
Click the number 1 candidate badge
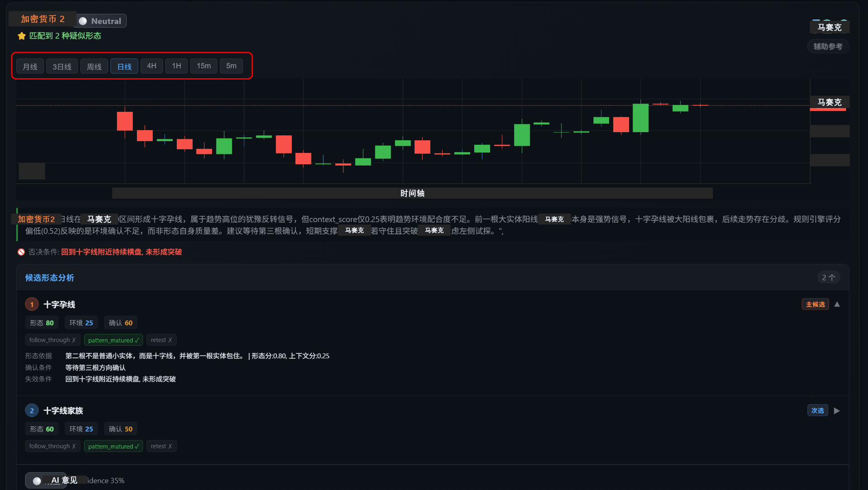(32, 304)
